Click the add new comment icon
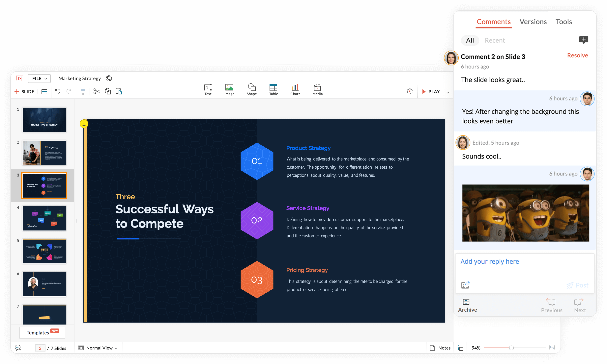This screenshot has height=364, width=607. 583,40
